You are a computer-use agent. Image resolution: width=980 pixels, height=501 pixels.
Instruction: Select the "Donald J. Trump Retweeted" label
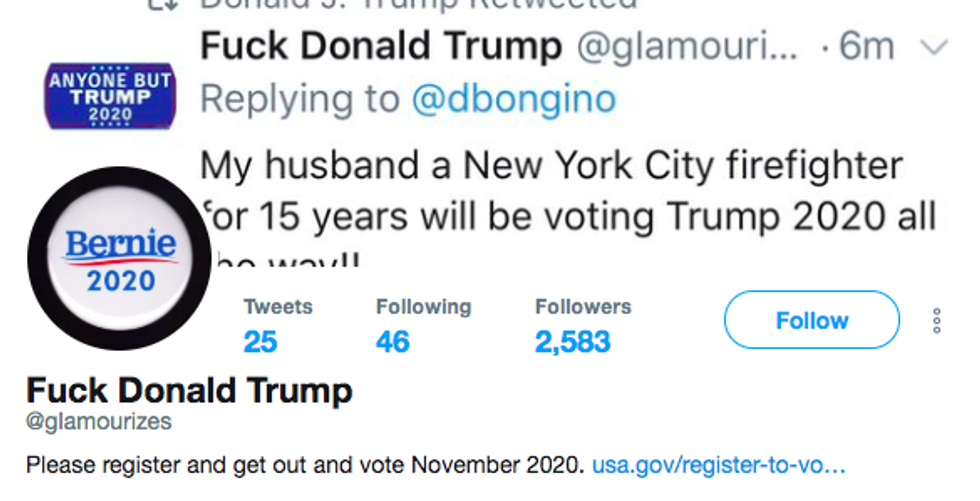coord(418,4)
